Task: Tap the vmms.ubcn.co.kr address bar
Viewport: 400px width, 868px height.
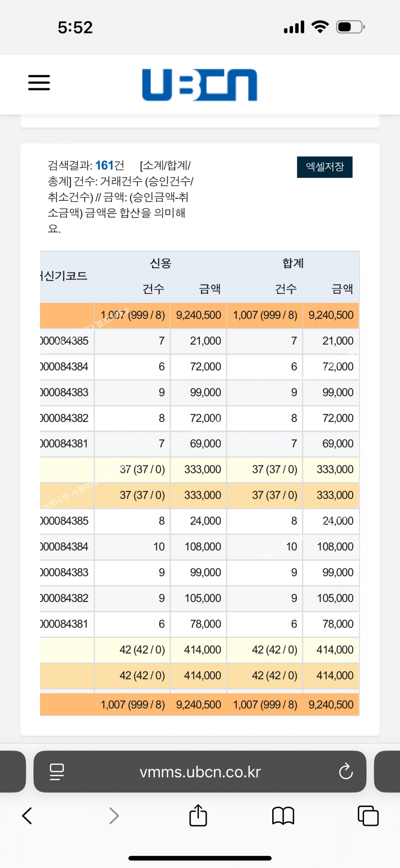Action: click(200, 772)
